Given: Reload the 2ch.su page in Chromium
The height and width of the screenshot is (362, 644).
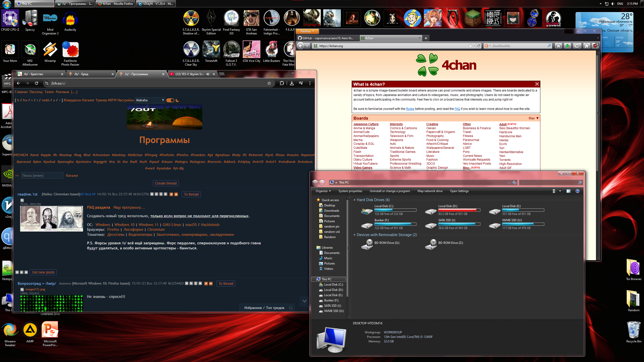Looking at the screenshot, I should [36, 83].
